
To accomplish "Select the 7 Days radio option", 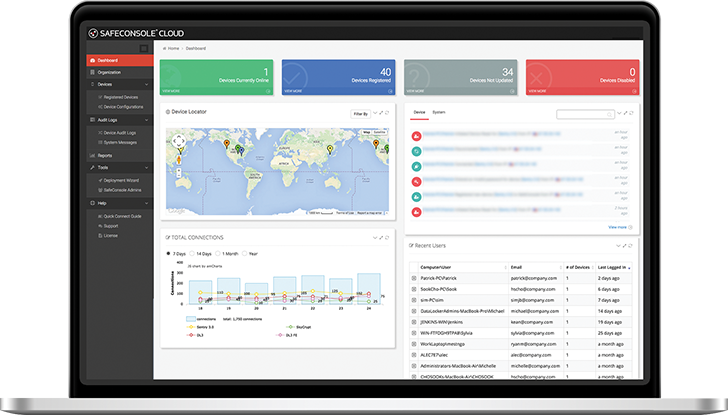I will [x=168, y=254].
